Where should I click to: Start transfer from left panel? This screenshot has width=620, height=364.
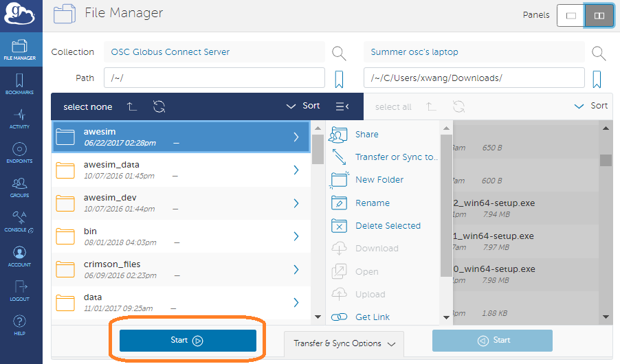[188, 340]
